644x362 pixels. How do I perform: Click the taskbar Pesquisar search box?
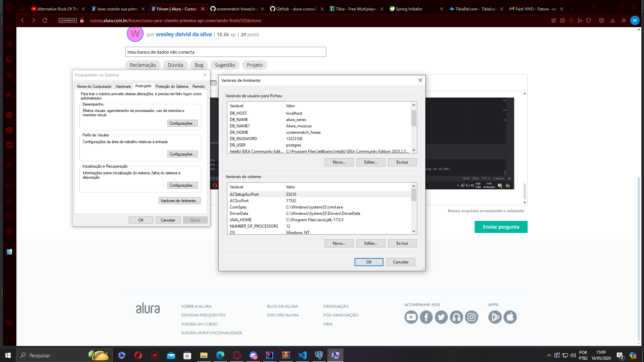64,355
